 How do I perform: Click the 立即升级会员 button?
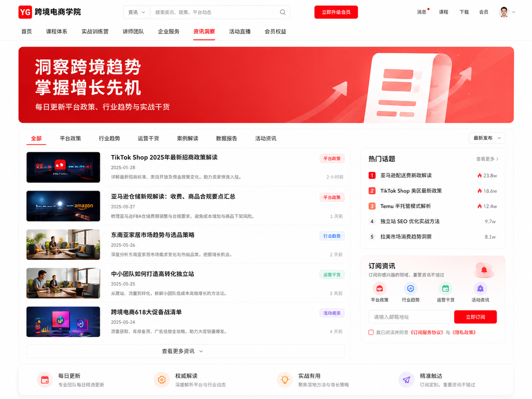tap(336, 12)
